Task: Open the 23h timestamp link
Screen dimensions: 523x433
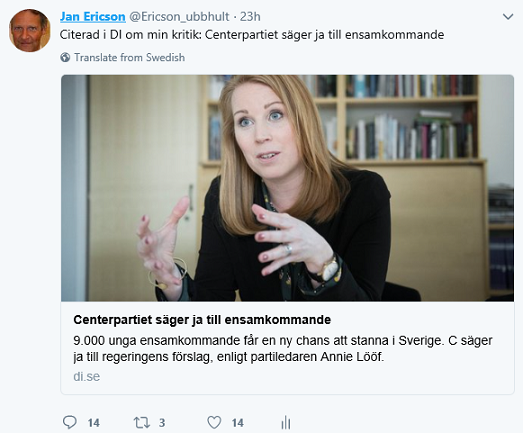Action: click(250, 16)
